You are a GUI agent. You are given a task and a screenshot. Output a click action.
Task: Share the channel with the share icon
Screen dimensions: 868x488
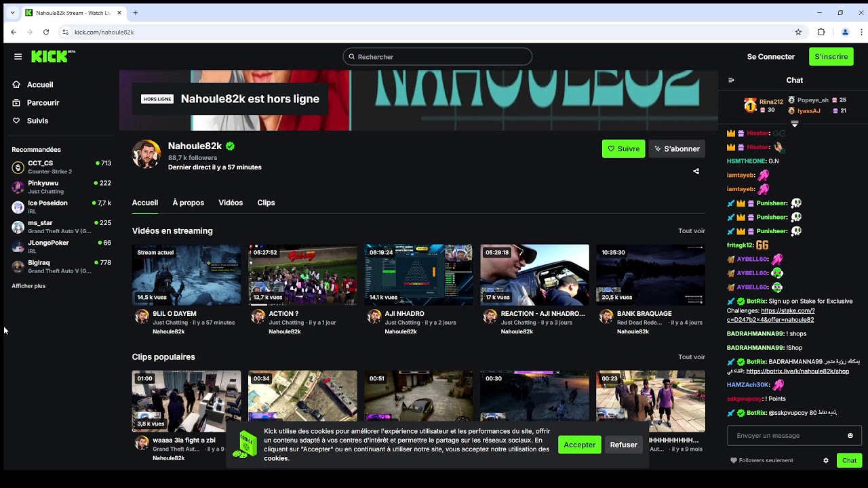[696, 171]
